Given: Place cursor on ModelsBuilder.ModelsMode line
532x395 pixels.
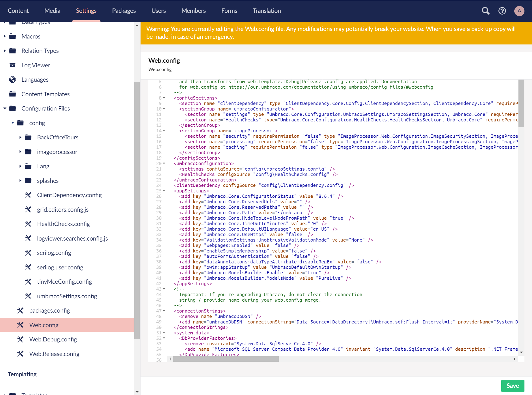Looking at the screenshot, I should click(265, 278).
